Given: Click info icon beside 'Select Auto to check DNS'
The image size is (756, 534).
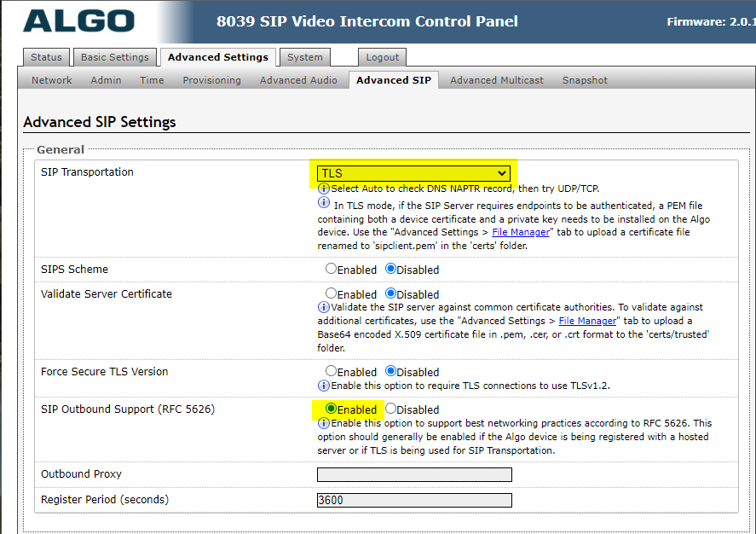Looking at the screenshot, I should (x=324, y=189).
